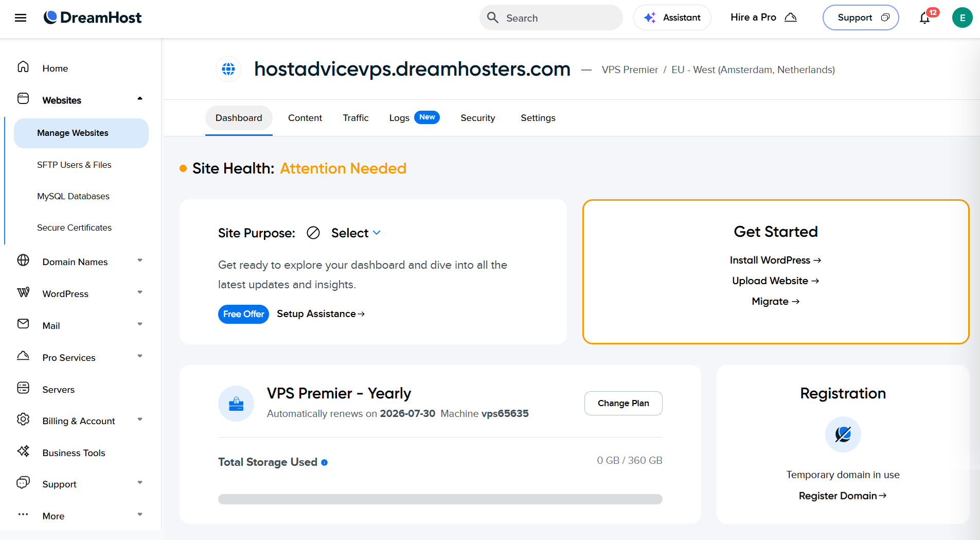This screenshot has width=980, height=540.
Task: Follow the Register Domain link
Action: click(x=843, y=496)
